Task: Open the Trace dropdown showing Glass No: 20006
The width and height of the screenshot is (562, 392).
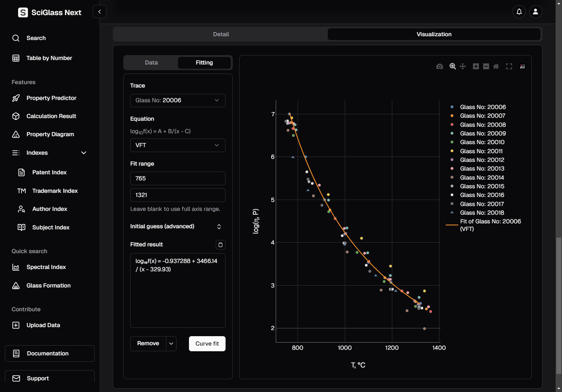Action: pos(178,100)
